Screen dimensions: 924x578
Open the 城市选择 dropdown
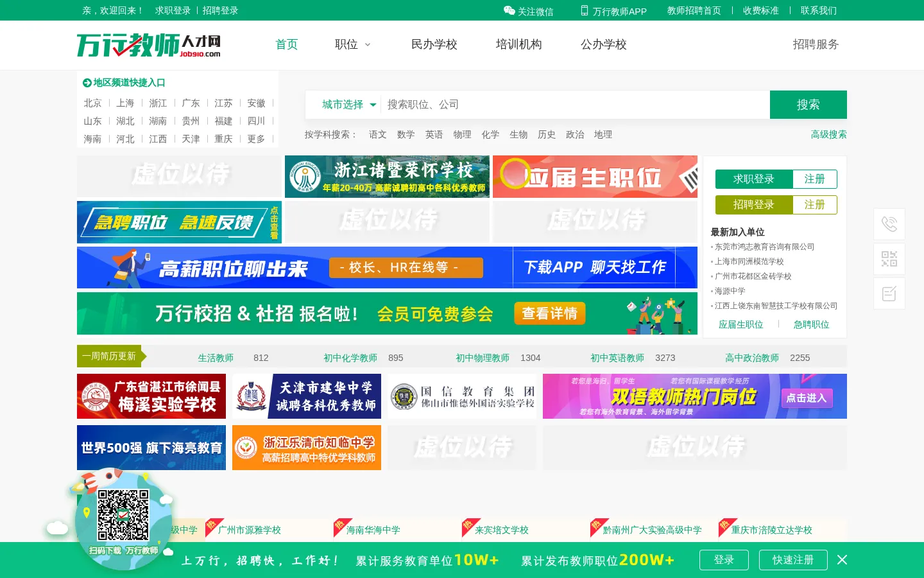click(x=349, y=105)
